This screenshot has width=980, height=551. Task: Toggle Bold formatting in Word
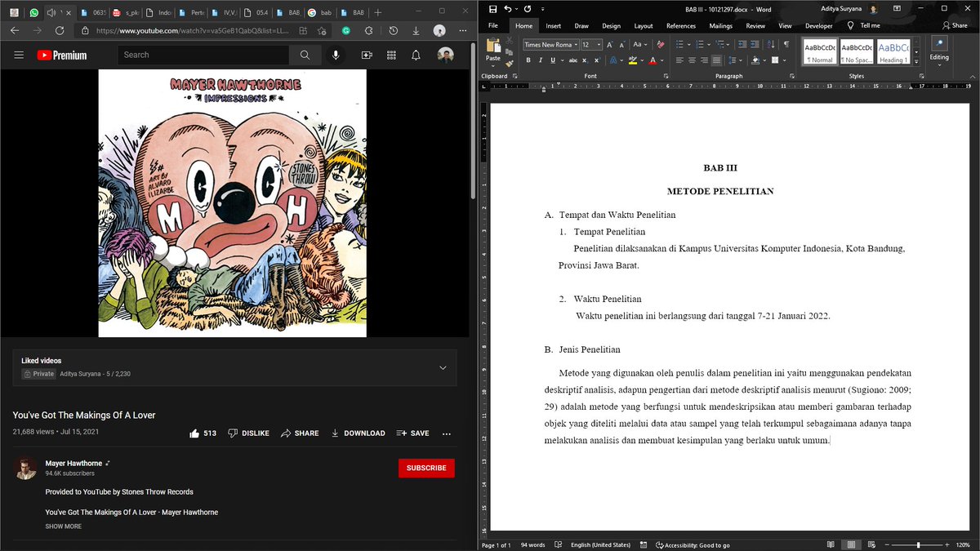point(528,60)
